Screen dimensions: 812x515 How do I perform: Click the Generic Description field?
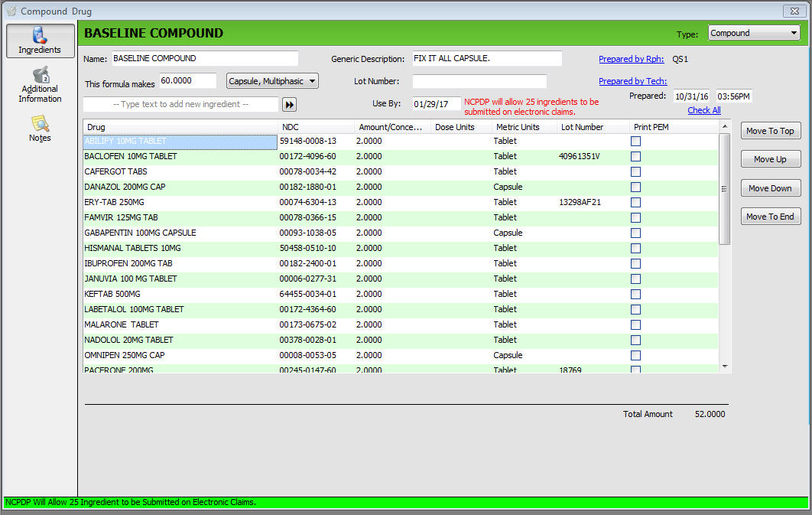(487, 59)
